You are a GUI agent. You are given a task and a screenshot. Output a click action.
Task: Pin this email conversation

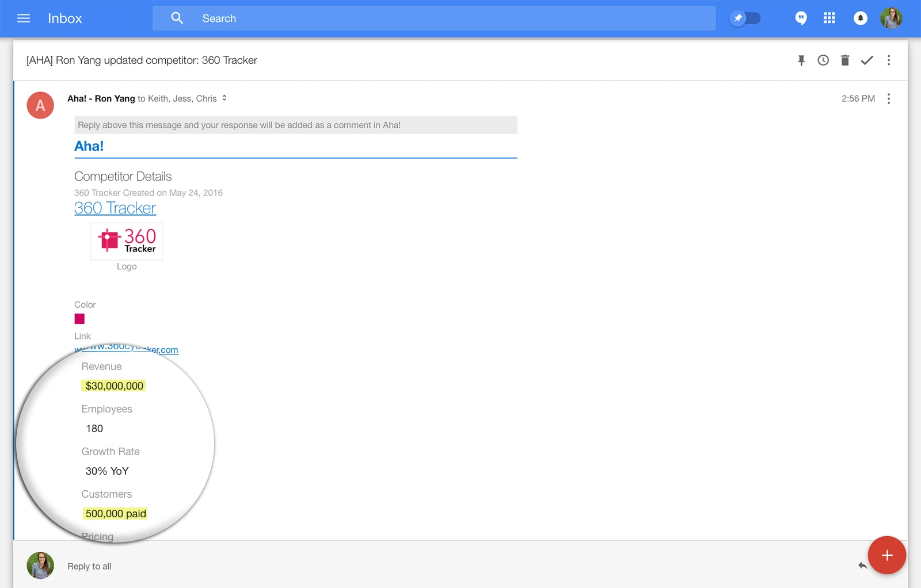(801, 60)
